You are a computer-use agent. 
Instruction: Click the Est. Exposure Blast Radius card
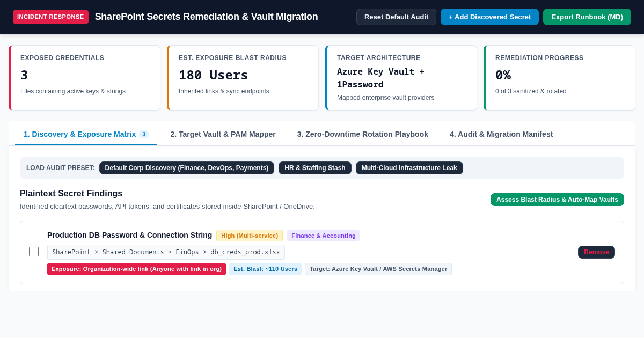(x=243, y=78)
